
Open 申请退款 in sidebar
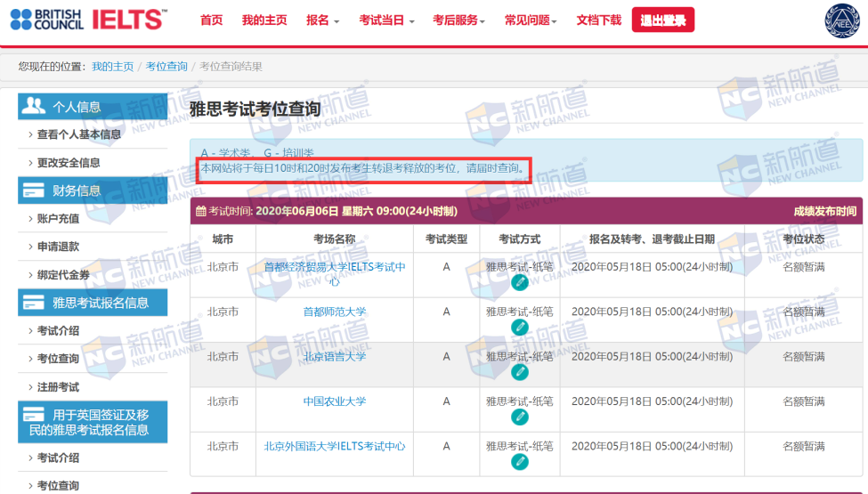coord(58,247)
